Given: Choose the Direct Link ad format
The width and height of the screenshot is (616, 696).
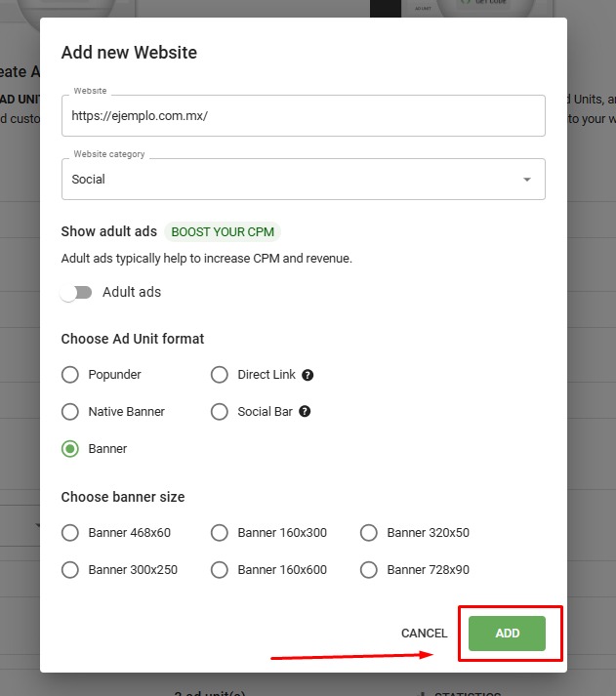Looking at the screenshot, I should 220,375.
